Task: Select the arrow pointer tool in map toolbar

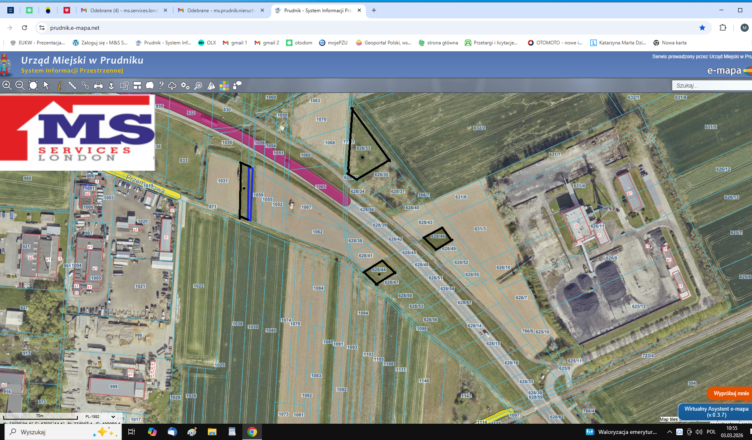Action: tap(46, 86)
